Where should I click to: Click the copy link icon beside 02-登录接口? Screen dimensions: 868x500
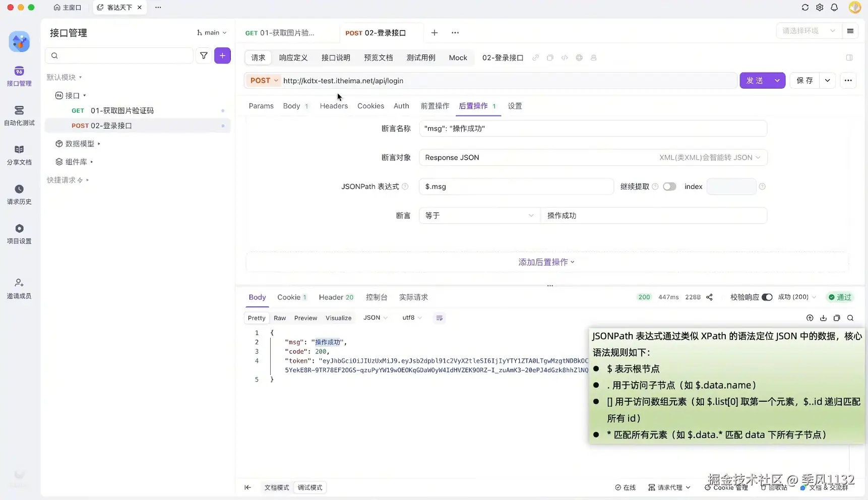pyautogui.click(x=535, y=57)
